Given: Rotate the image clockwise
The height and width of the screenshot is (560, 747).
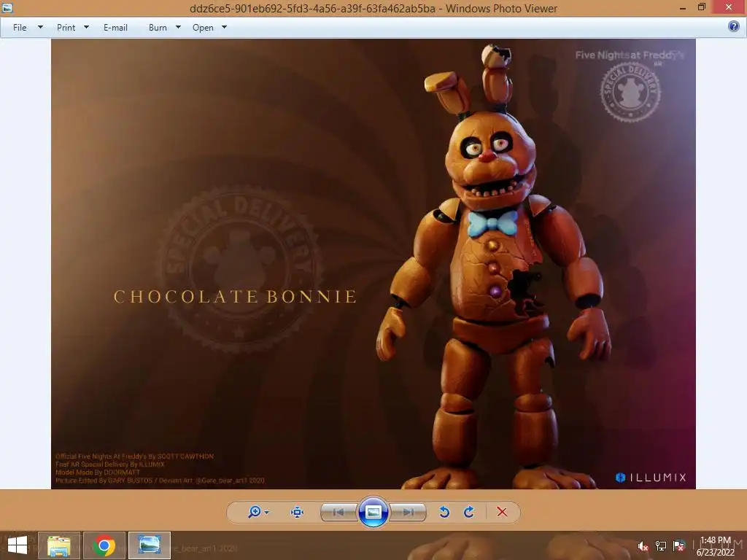Looking at the screenshot, I should [469, 512].
